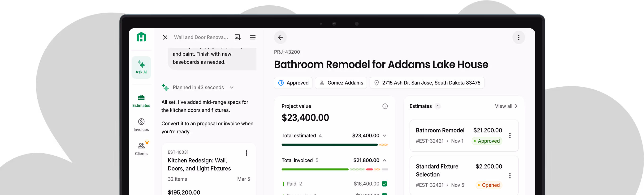
Task: Click the Opened badge on Standard Fixture
Action: click(488, 185)
